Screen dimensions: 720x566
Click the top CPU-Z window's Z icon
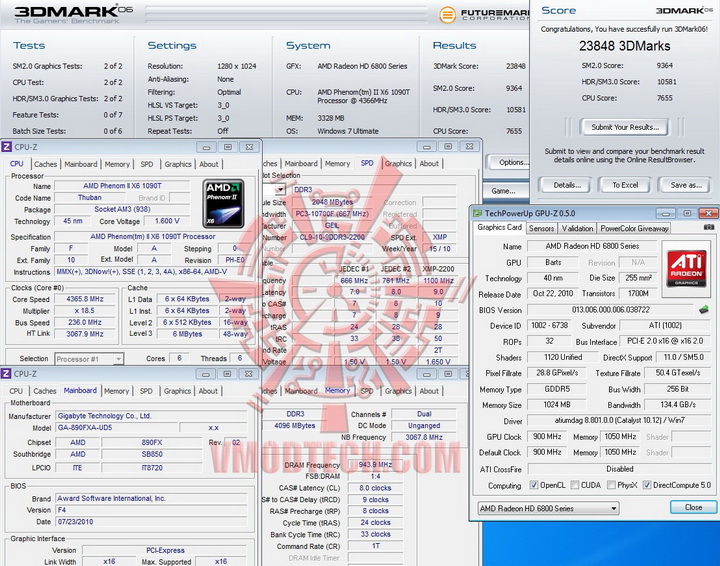click(6, 147)
